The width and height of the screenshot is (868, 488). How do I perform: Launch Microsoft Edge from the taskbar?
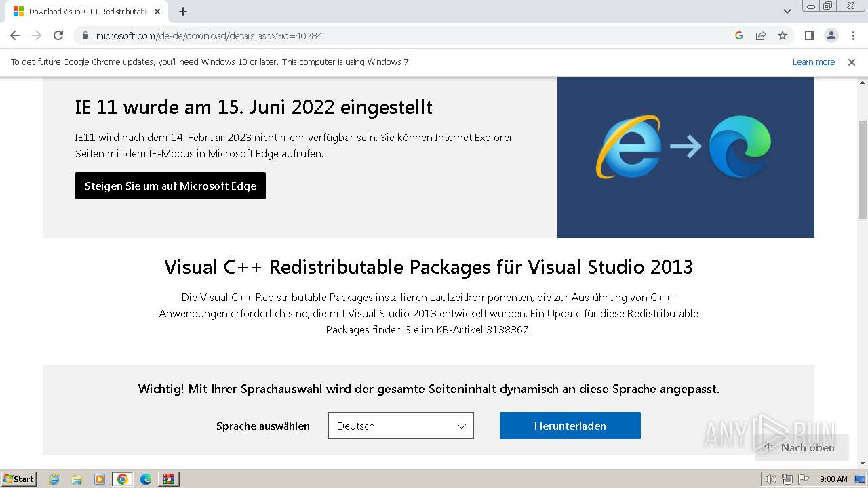point(145,479)
